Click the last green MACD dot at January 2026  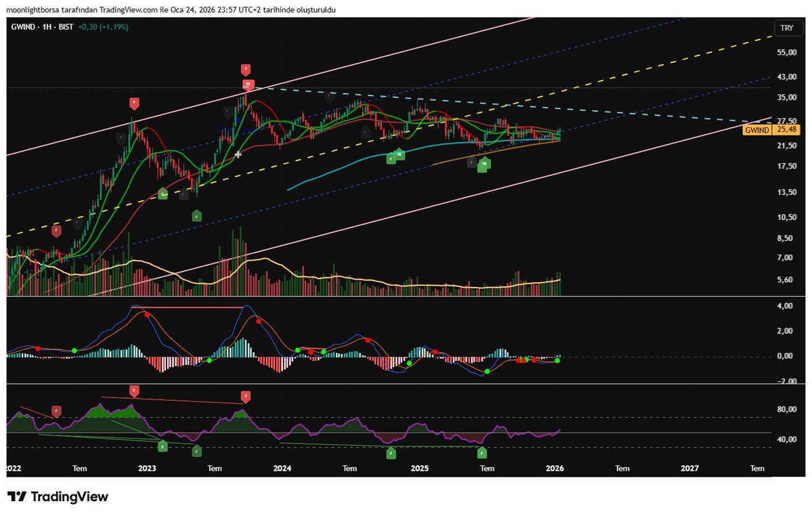(x=557, y=360)
